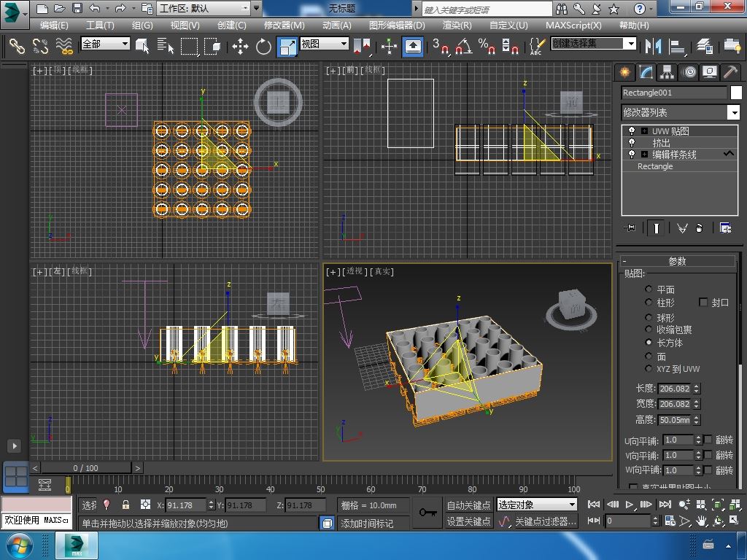Select the Rotate tool in main toolbar
The width and height of the screenshot is (747, 560).
click(263, 47)
